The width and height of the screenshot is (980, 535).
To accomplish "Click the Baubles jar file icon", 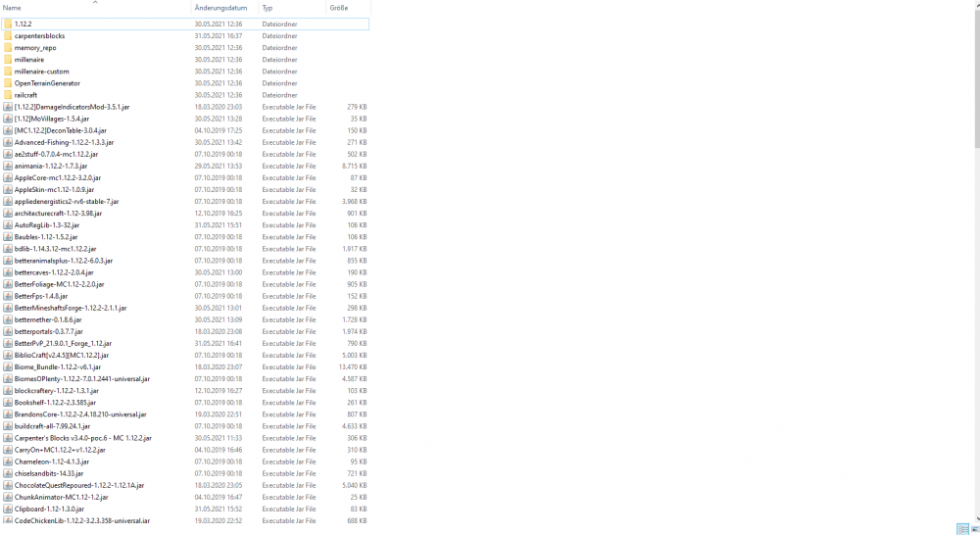I will [8, 237].
